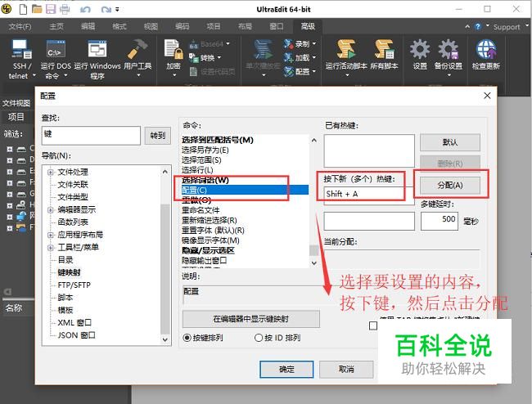Click the 取消 button
This screenshot has width=532, height=404.
[x=346, y=369]
